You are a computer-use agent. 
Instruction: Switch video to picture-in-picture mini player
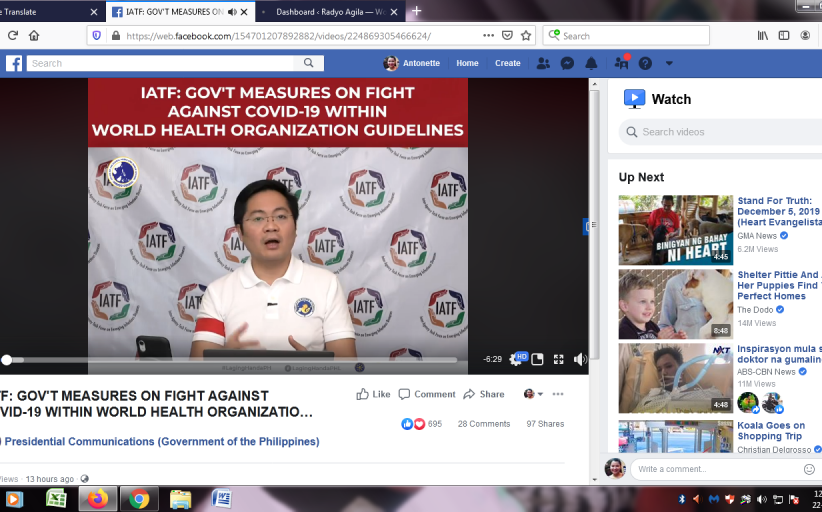coord(538,359)
